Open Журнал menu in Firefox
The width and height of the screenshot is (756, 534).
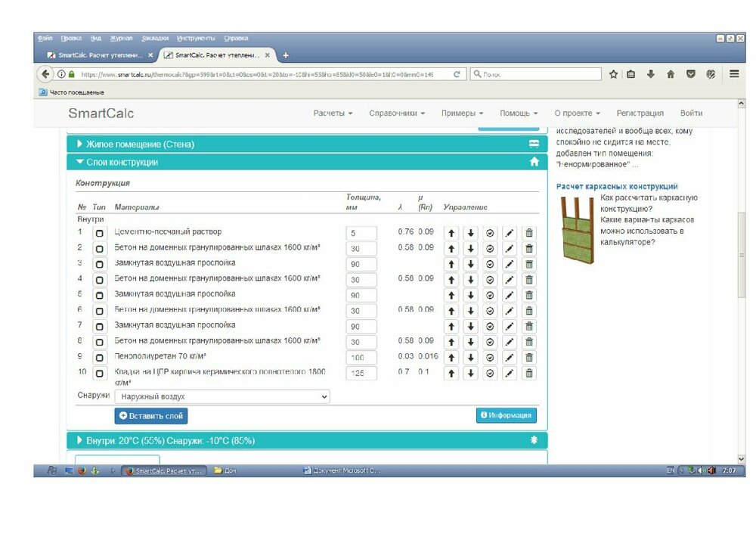point(121,38)
